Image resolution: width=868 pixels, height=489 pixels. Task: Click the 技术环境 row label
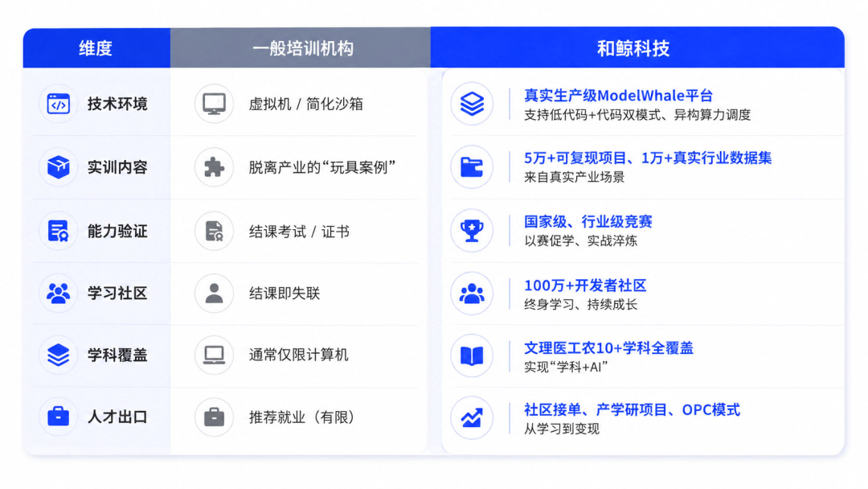pyautogui.click(x=117, y=104)
